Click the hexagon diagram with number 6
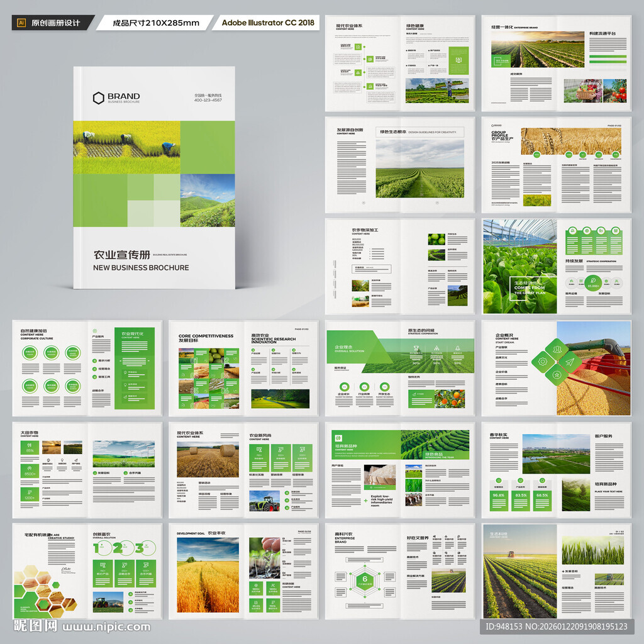This screenshot has height=644, width=644. 364,580
